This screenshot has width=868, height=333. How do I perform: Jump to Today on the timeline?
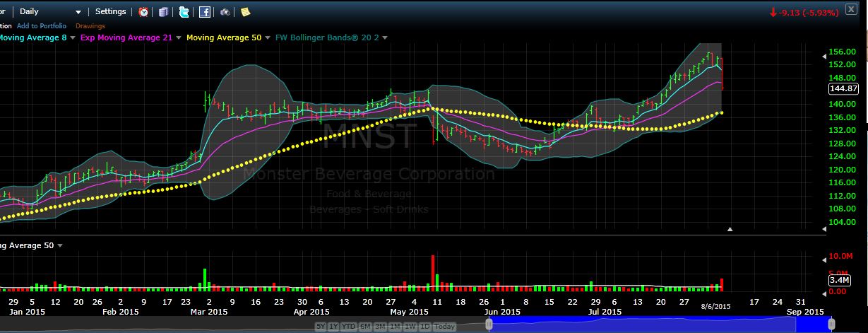point(444,327)
